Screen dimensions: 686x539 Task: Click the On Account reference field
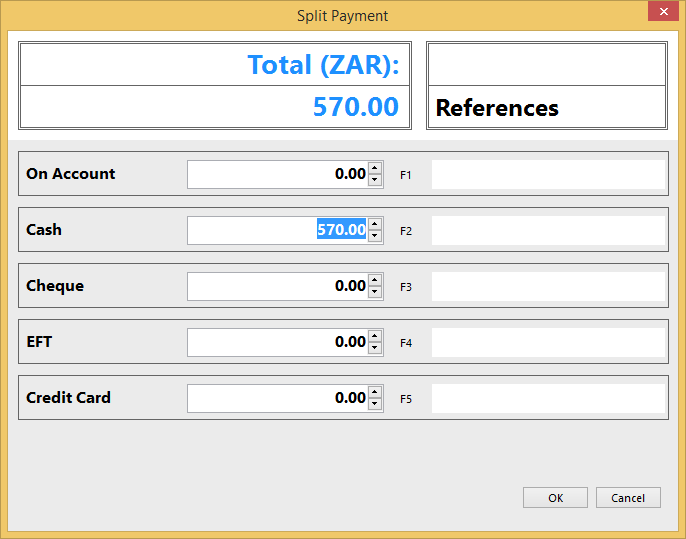click(548, 174)
